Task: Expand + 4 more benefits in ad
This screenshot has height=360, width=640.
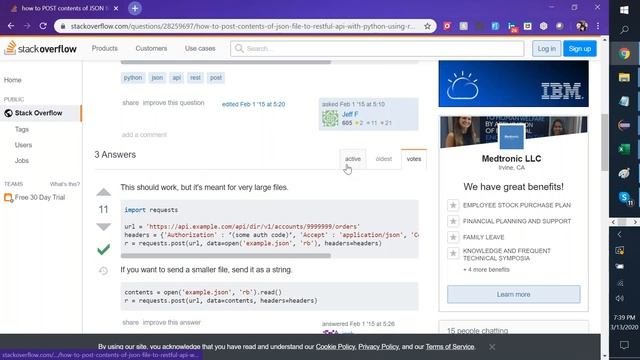Action: [x=486, y=270]
